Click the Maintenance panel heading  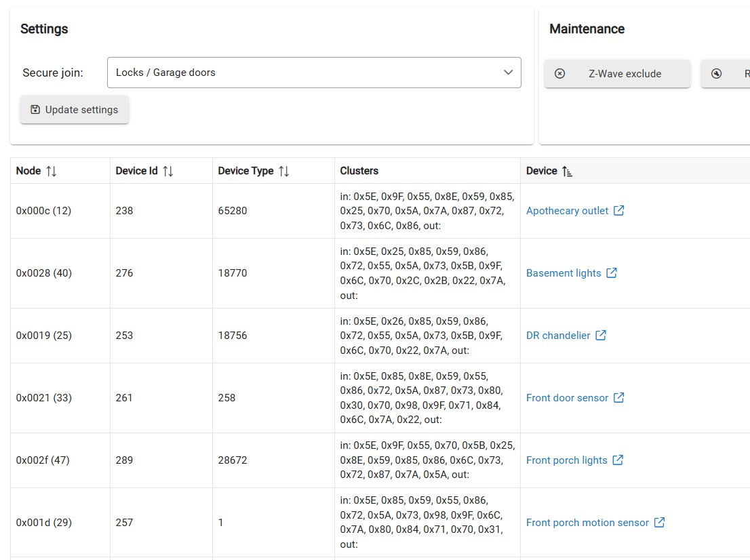tap(587, 28)
